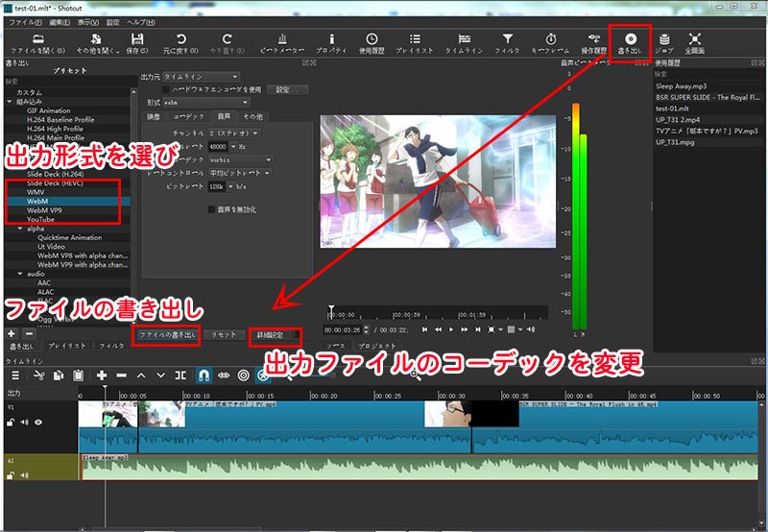This screenshot has height=532, width=768.
Task: Lock the V1 track padlock icon
Action: 11,423
